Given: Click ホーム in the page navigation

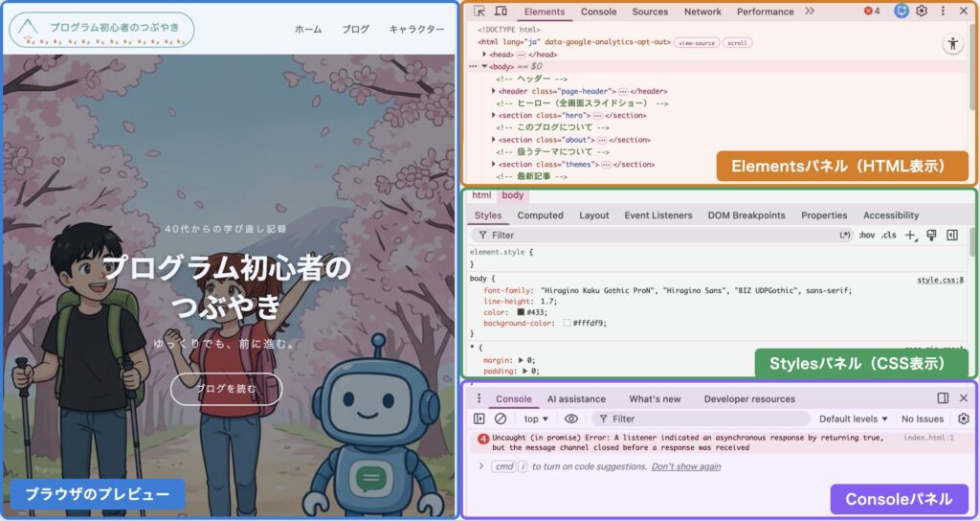Looking at the screenshot, I should tap(308, 29).
